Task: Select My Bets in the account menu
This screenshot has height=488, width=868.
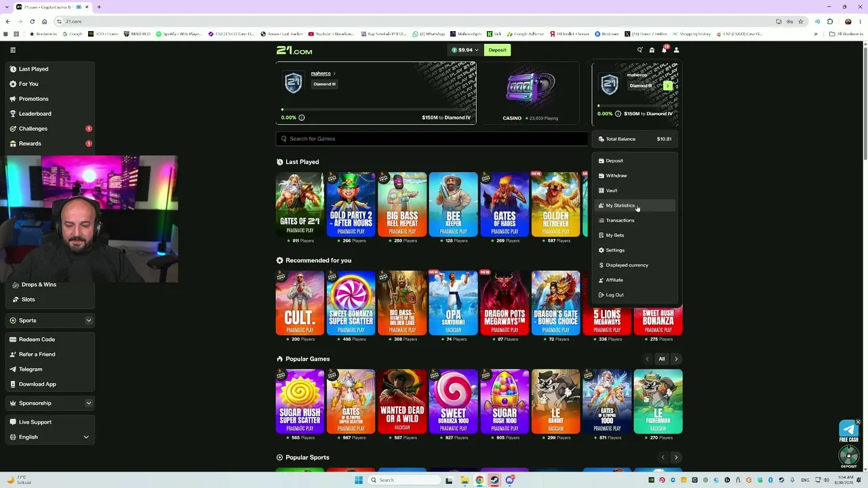Action: click(635, 235)
